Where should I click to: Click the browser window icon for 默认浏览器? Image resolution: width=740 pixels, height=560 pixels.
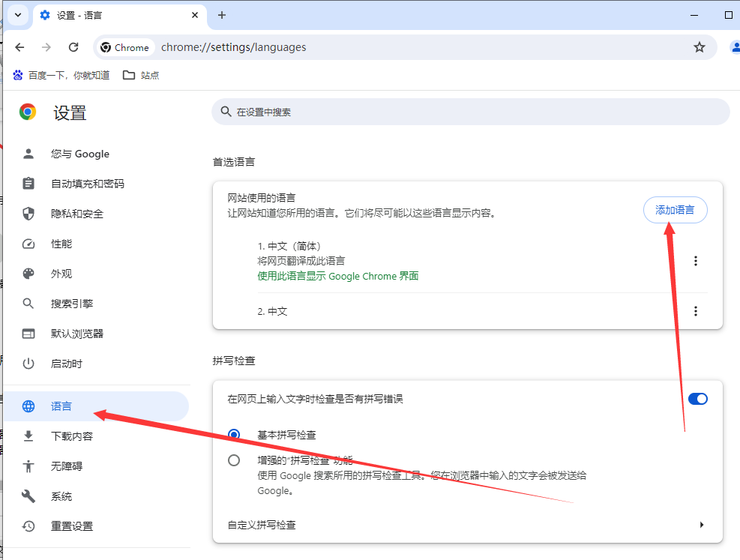28,334
